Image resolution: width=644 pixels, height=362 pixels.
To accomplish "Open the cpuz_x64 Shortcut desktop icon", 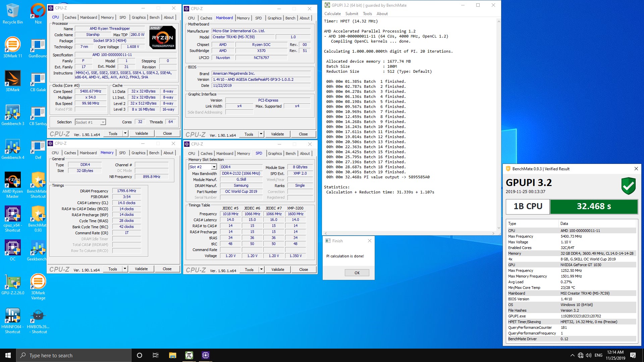I will click(12, 219).
